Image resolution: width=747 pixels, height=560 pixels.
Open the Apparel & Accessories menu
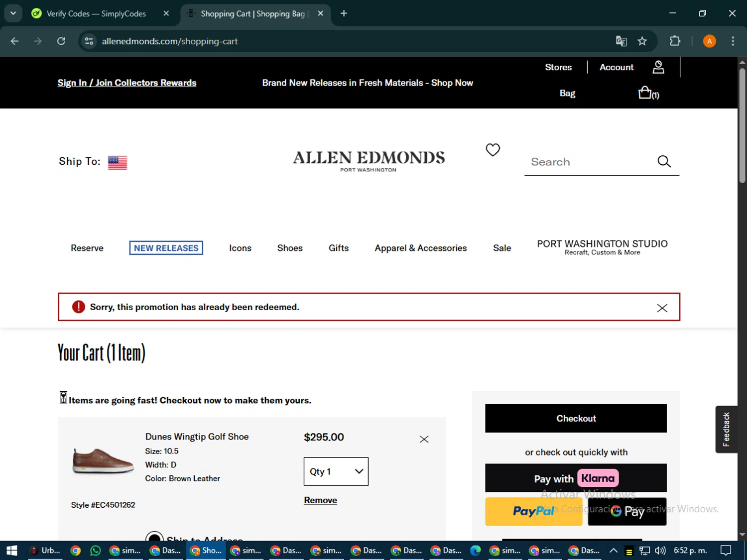421,248
